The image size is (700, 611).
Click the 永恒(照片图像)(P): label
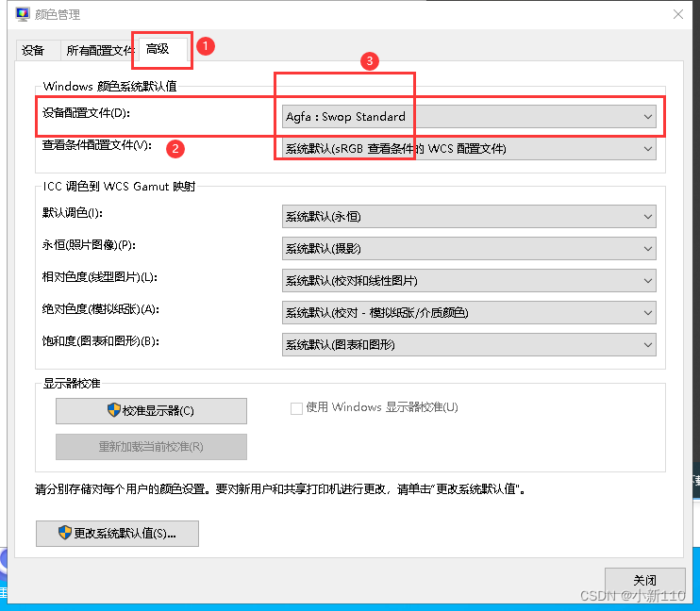pos(89,245)
